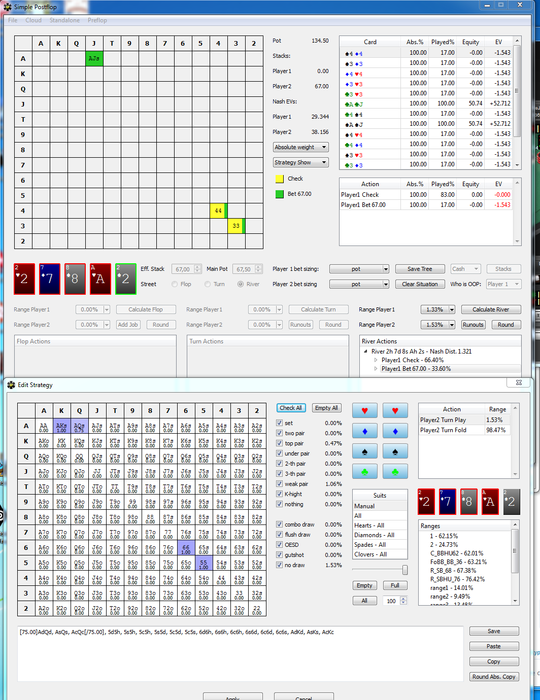Image resolution: width=540 pixels, height=700 pixels.
Task: Click the 8 of spades card in Edit Strategy
Action: (x=468, y=501)
